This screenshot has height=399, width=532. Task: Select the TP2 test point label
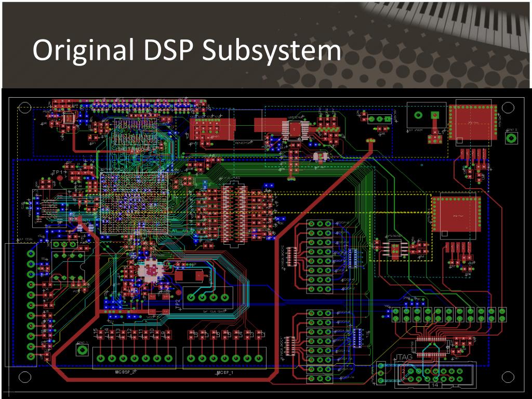pos(178,304)
